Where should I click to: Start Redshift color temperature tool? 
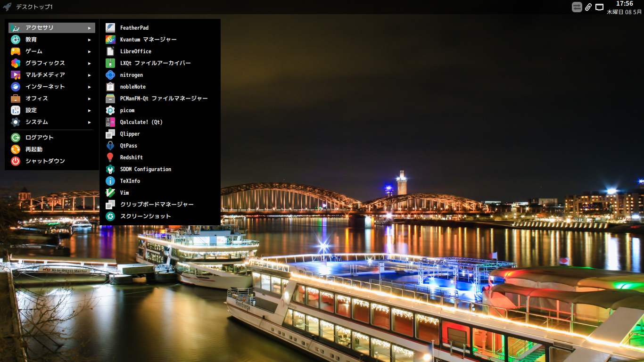[131, 157]
